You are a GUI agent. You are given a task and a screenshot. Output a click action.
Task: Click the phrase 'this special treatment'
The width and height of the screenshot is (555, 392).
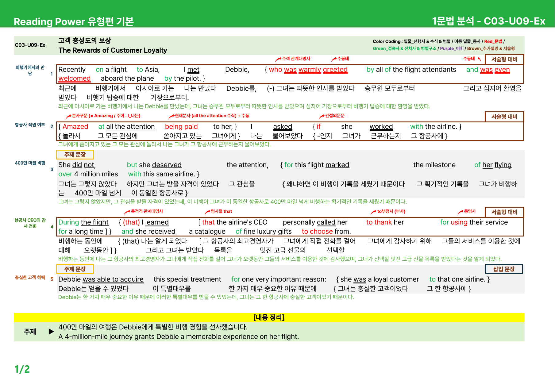tap(187, 279)
